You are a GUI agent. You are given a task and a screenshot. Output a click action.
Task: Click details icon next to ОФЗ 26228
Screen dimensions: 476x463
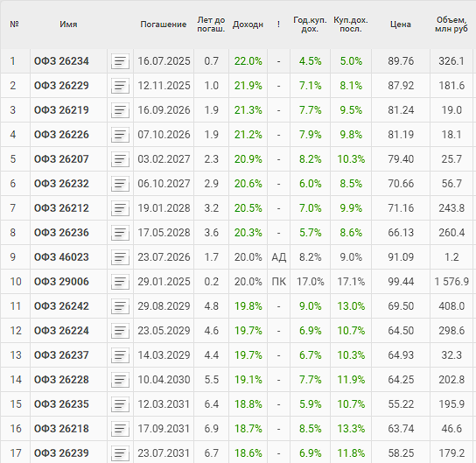pos(120,380)
